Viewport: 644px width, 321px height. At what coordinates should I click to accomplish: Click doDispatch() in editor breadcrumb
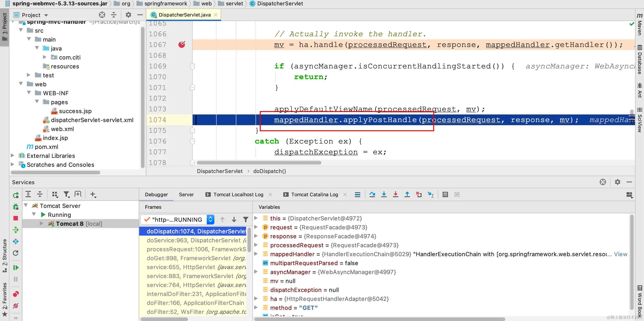269,171
